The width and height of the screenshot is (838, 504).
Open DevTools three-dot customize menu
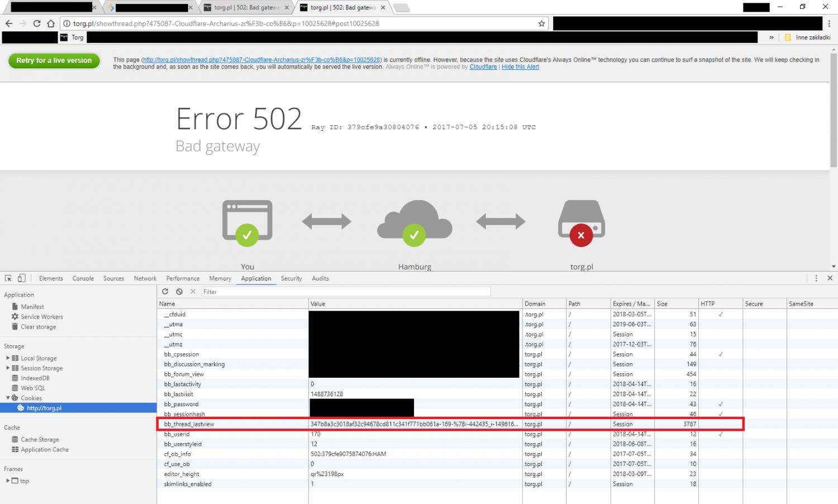coord(816,278)
